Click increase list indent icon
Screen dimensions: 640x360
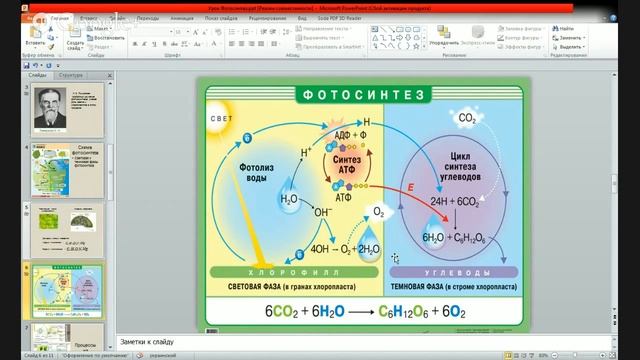point(273,32)
